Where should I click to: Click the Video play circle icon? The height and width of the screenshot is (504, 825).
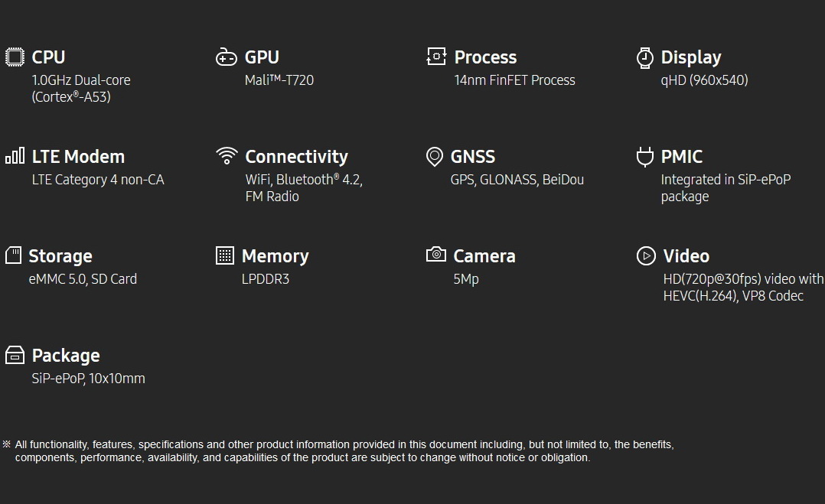pos(646,256)
